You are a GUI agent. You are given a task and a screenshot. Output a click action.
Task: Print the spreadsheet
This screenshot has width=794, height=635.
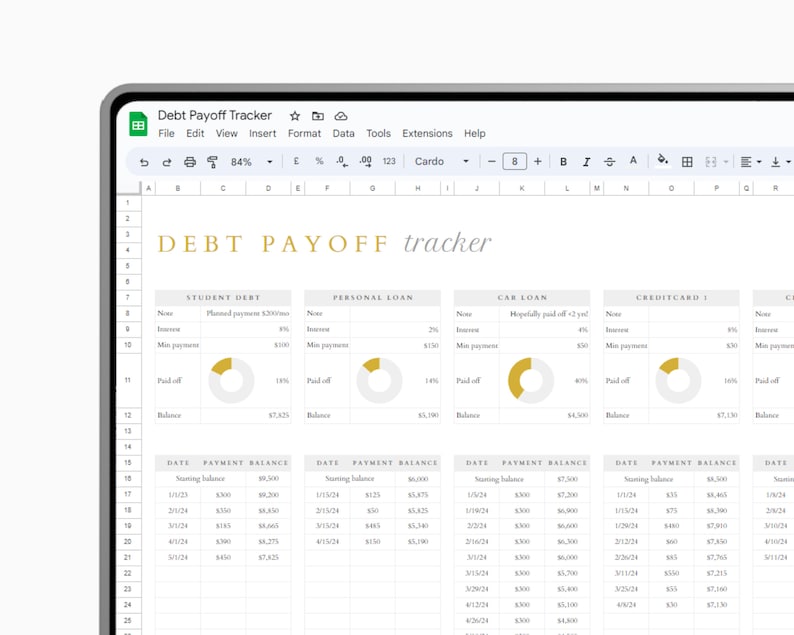point(190,162)
